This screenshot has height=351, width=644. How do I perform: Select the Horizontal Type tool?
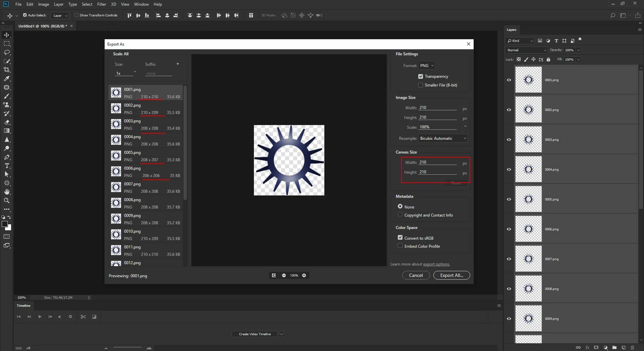[x=7, y=166]
